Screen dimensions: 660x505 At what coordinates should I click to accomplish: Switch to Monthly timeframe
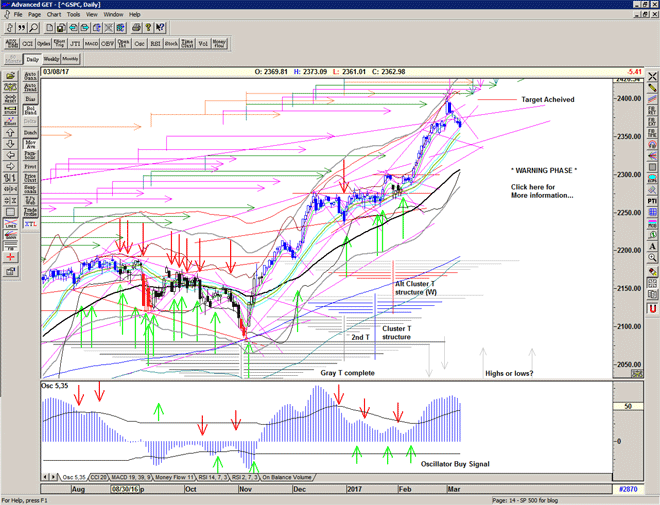pos(70,60)
